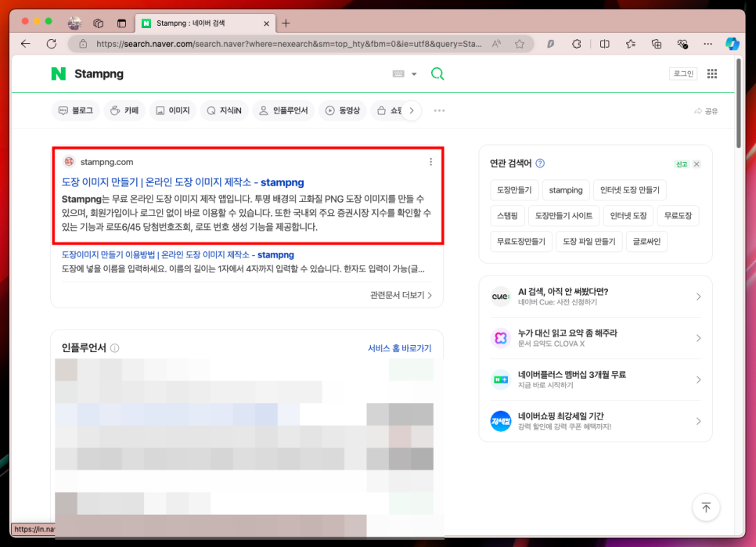
Task: Switch to the 블로그 tab
Action: pyautogui.click(x=76, y=111)
